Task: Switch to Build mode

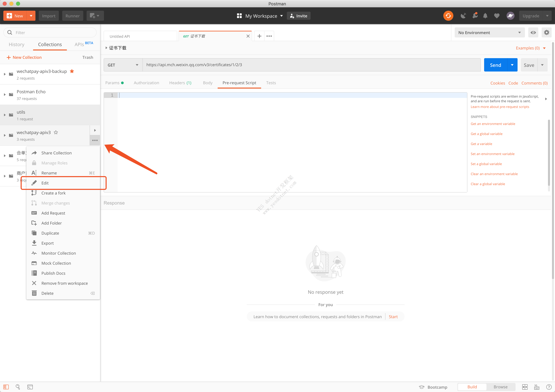Action: [x=472, y=387]
